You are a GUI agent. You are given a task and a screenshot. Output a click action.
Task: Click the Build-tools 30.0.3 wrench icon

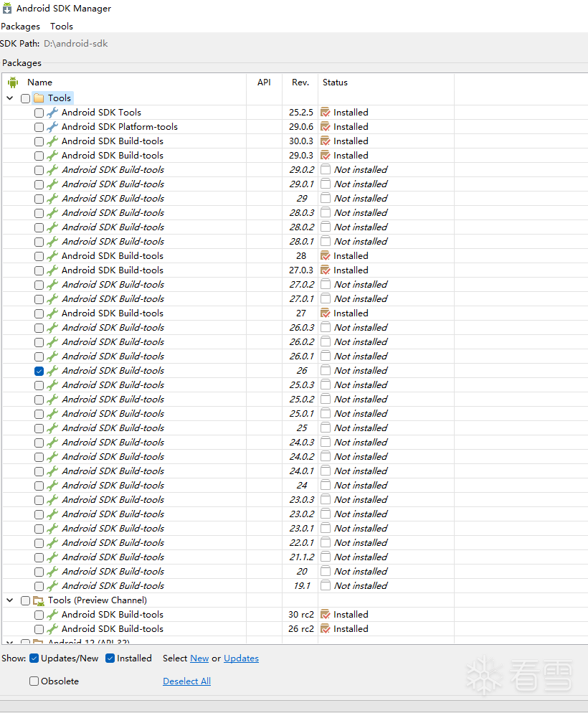[x=52, y=141]
